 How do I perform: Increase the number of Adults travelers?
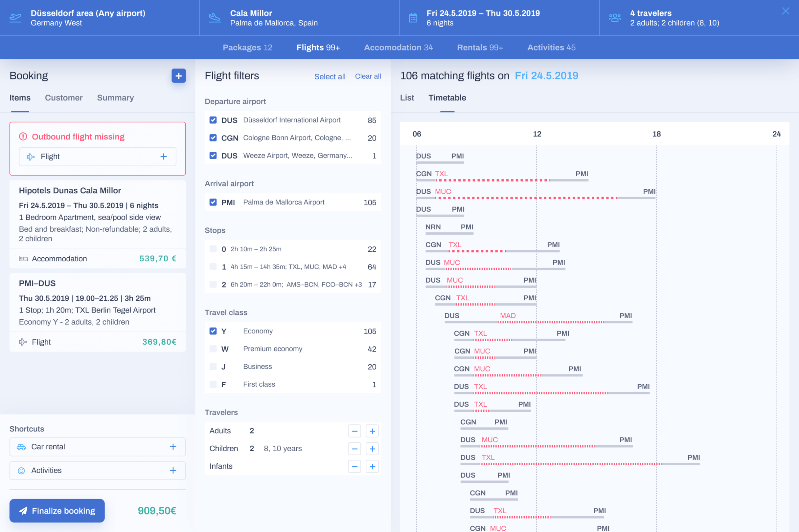(x=372, y=431)
